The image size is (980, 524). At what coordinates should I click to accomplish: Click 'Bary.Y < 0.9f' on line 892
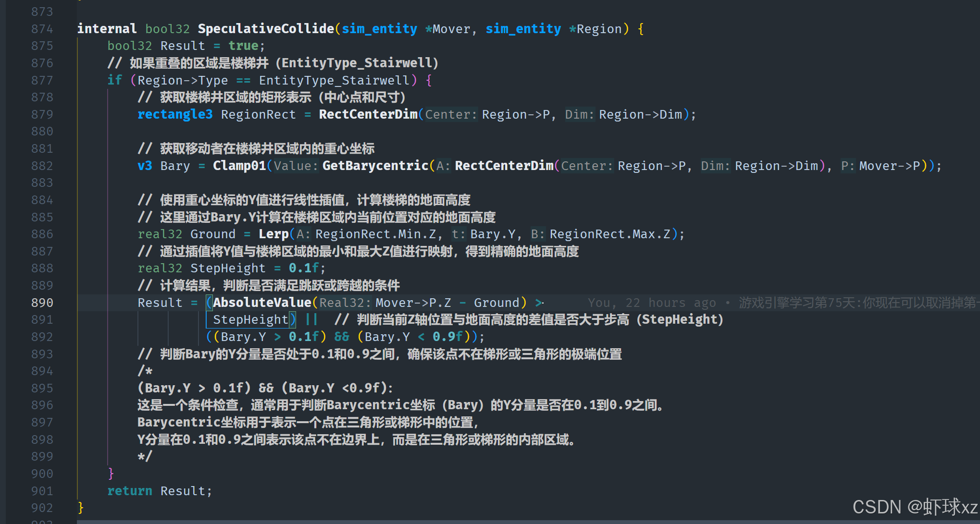[x=413, y=337]
